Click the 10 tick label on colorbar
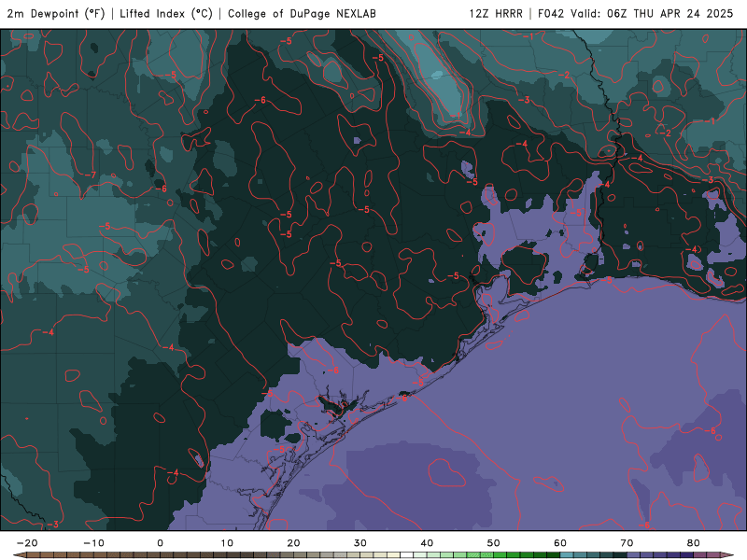Screen dimensions: 747x560 [x=227, y=543]
